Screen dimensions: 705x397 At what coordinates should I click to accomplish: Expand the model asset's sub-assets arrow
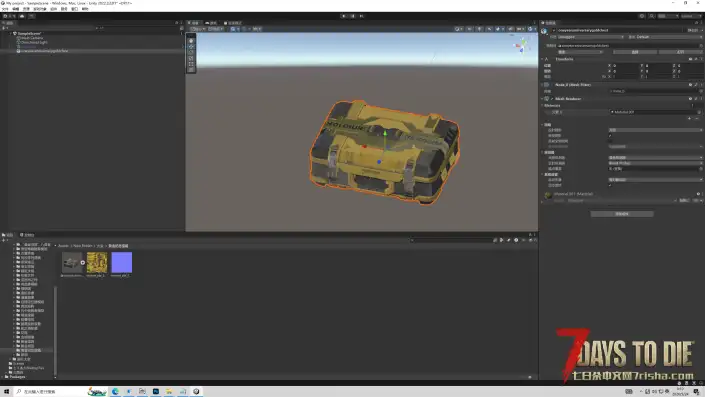point(83,263)
